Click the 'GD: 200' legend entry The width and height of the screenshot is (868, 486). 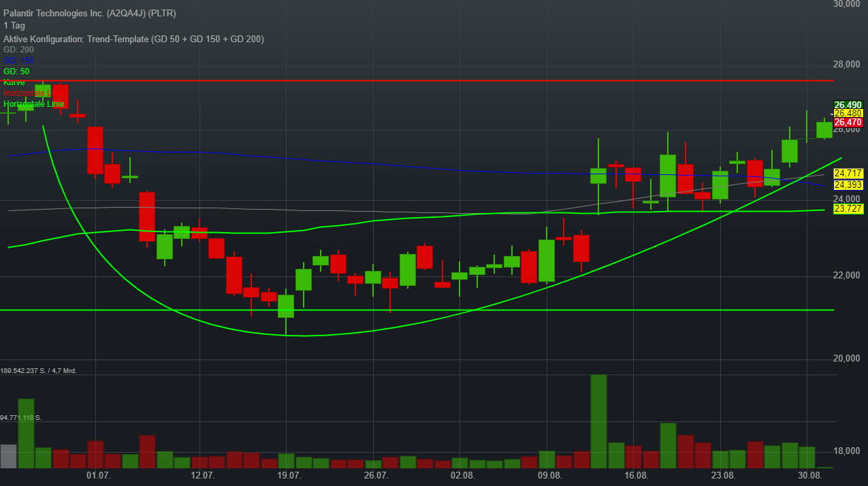coord(18,50)
